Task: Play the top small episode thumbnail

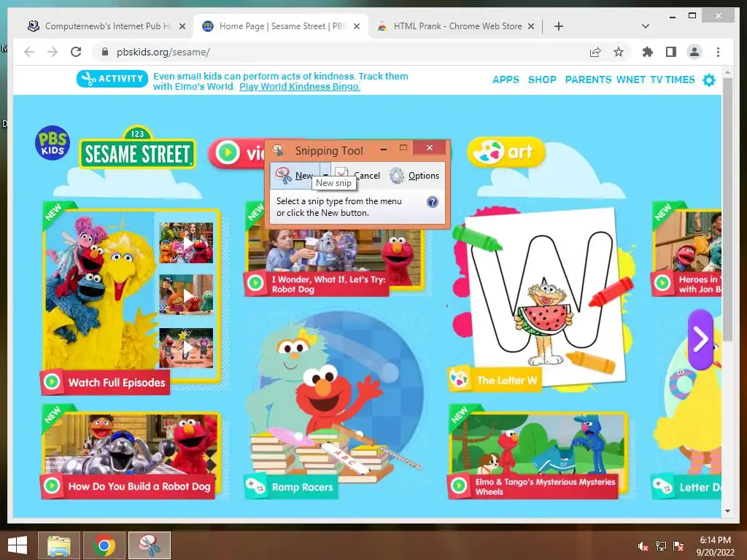Action: tap(186, 243)
